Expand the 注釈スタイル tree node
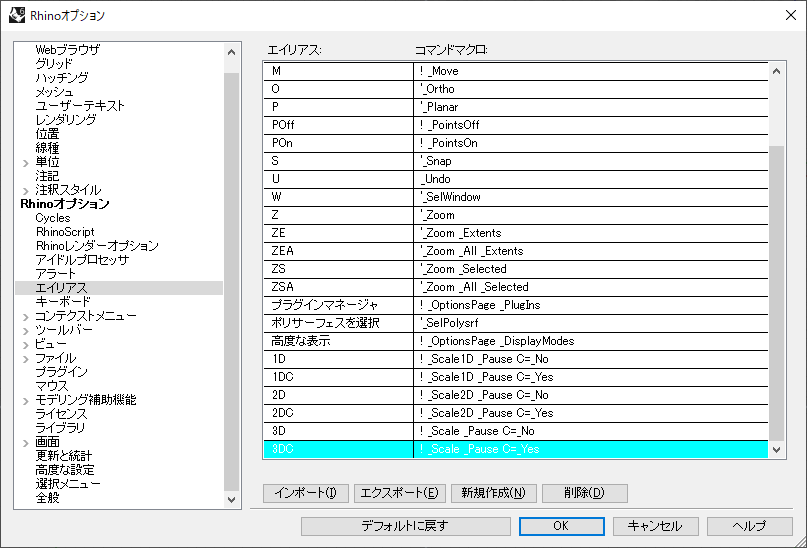The image size is (807, 548). (x=26, y=191)
